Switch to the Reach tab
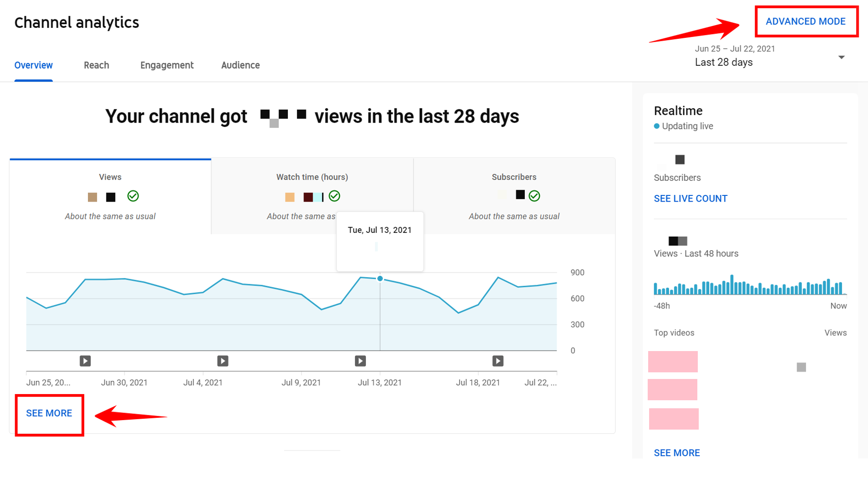 point(96,65)
